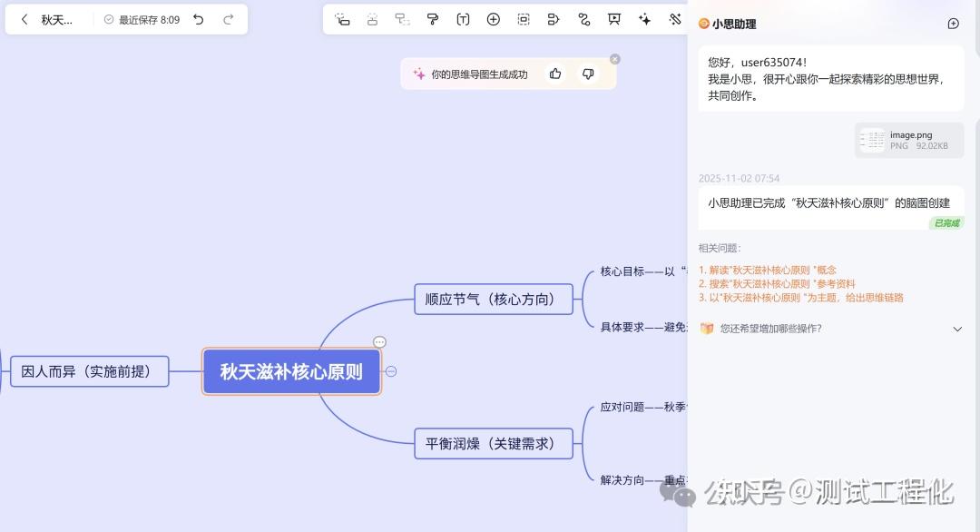
Task: Redo the last edit
Action: 229,19
